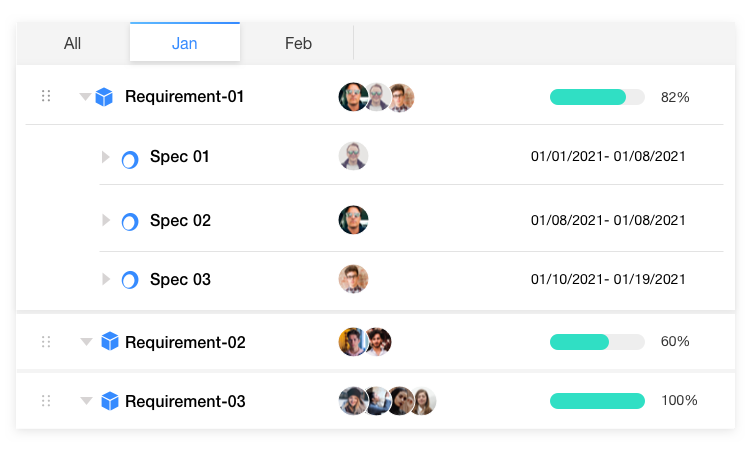Click the drag handle for Requirement-01 row
The image size is (750, 450).
click(x=46, y=96)
